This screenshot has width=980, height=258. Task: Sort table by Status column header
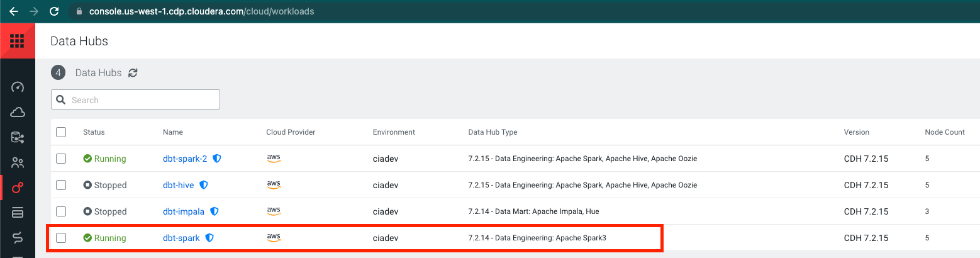[x=94, y=132]
